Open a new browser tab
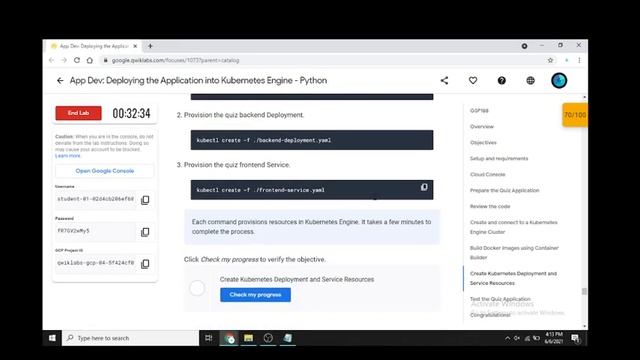 [x=150, y=46]
